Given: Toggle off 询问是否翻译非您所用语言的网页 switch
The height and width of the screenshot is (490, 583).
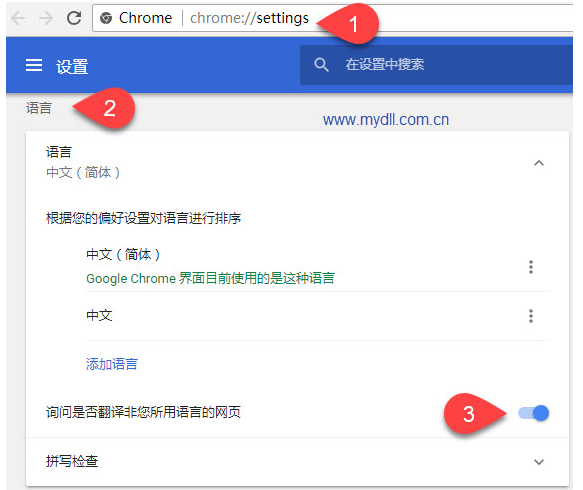Looking at the screenshot, I should (x=534, y=413).
